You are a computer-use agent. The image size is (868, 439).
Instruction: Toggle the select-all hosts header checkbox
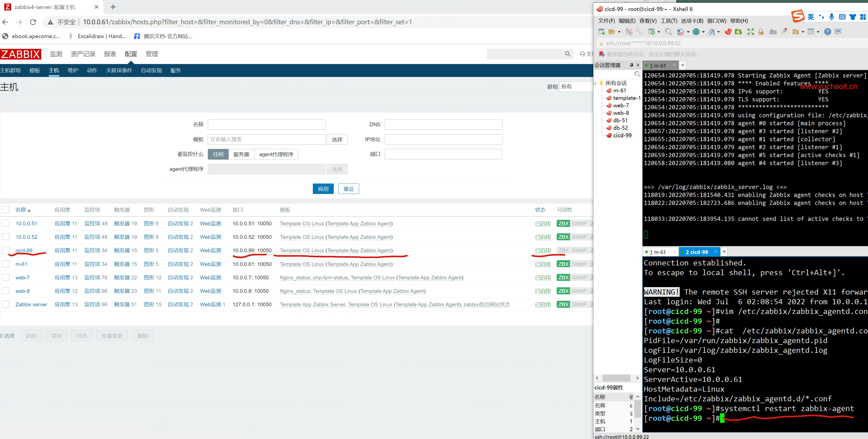pyautogui.click(x=6, y=210)
